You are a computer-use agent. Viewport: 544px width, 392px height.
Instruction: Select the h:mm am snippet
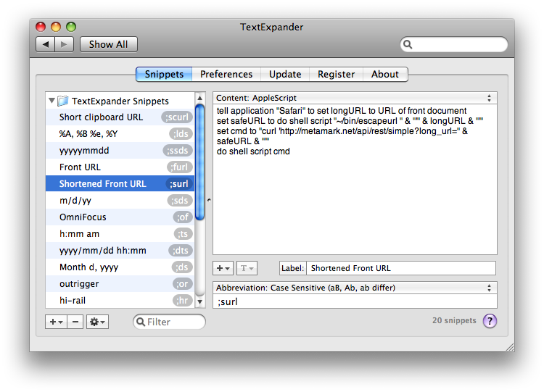tap(120, 233)
